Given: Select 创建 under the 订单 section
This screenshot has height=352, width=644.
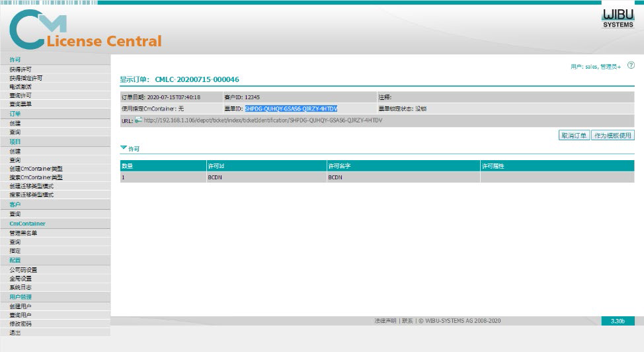Looking at the screenshot, I should point(15,123).
